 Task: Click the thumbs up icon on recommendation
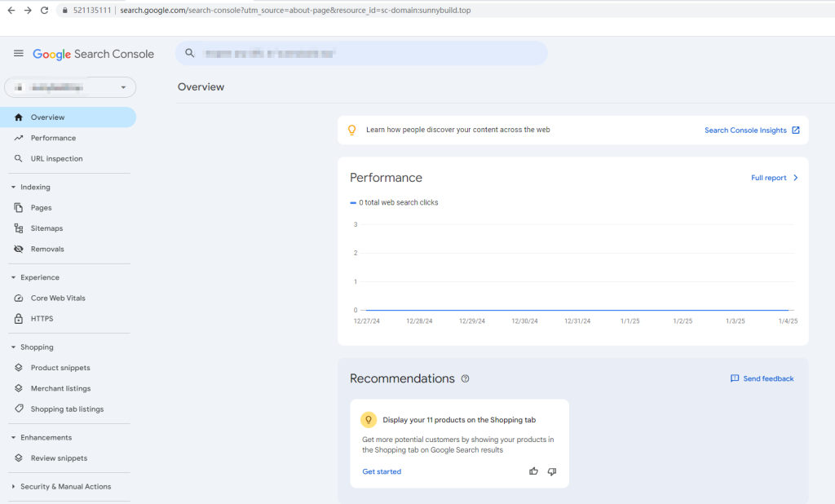pyautogui.click(x=533, y=471)
